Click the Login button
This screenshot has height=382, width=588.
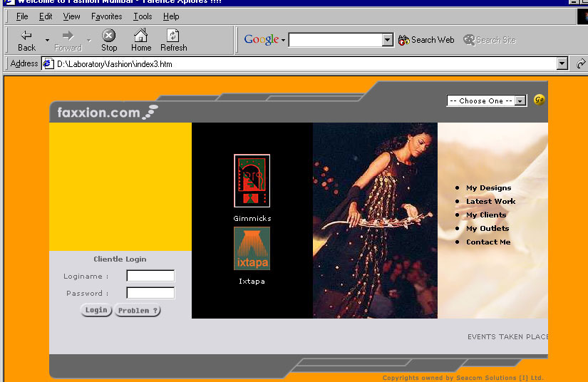tap(96, 310)
